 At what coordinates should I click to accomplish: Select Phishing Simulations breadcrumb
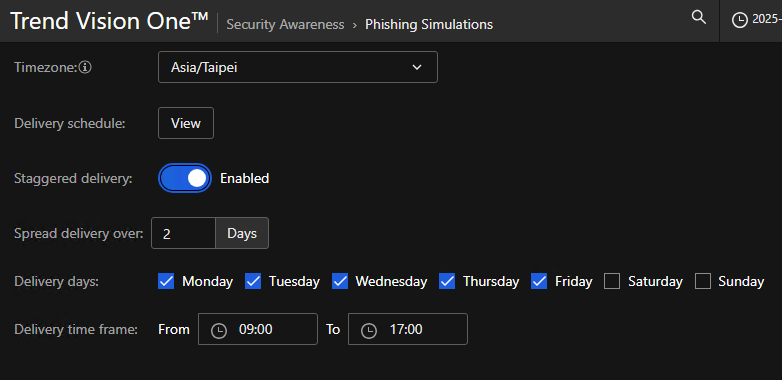429,24
